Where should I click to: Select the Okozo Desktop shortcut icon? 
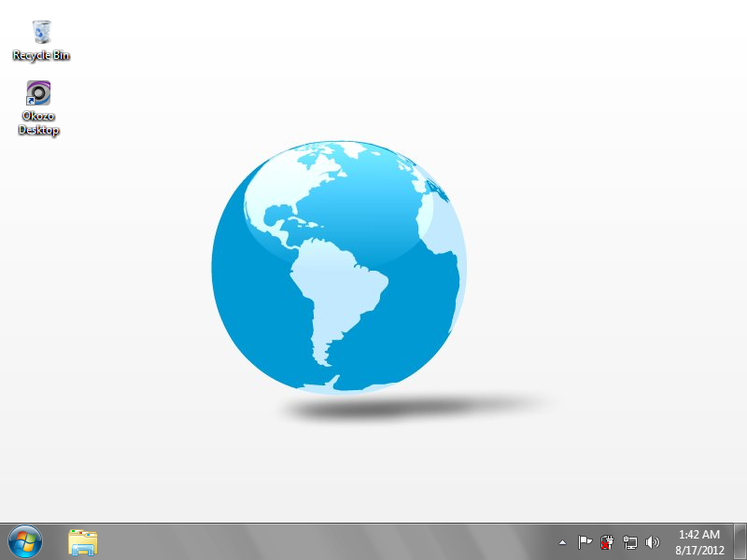click(x=38, y=92)
